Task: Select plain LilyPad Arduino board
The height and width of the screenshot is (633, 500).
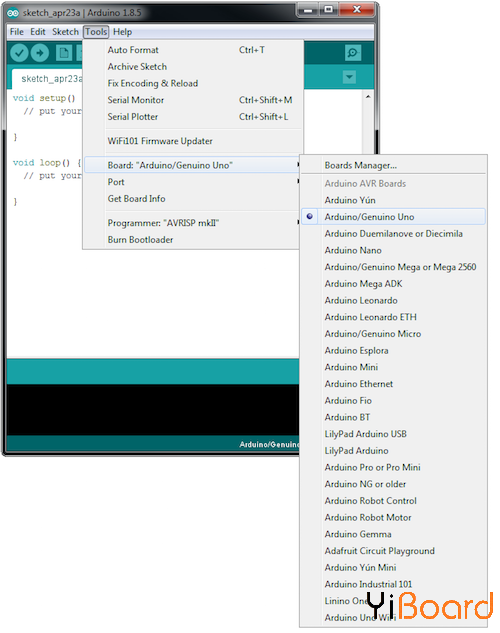Action: pyautogui.click(x=393, y=451)
